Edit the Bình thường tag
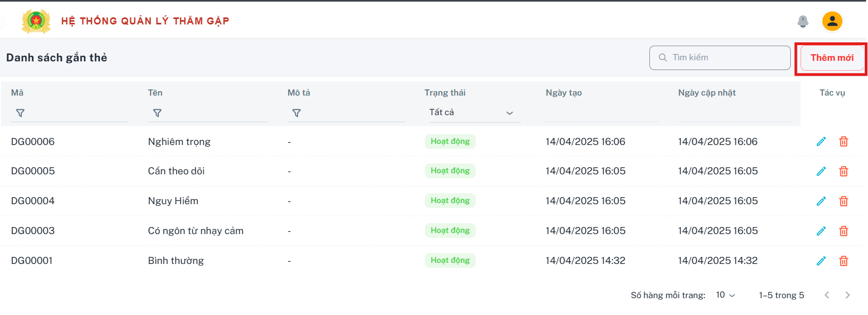Viewport: 868px width, 315px height. [x=821, y=261]
